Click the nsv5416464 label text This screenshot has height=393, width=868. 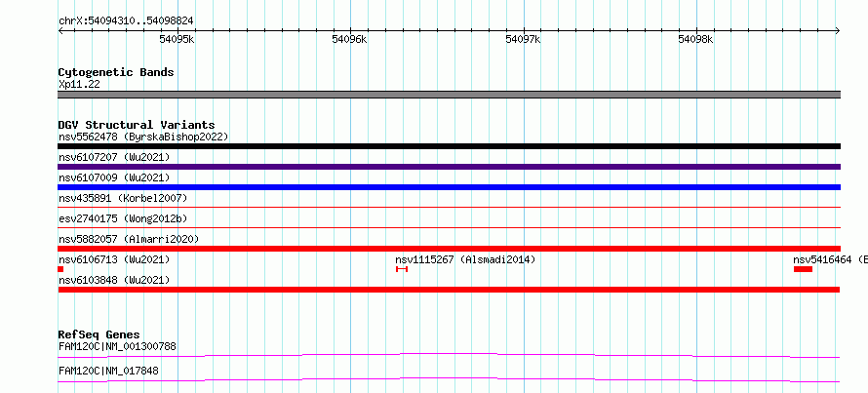830,259
